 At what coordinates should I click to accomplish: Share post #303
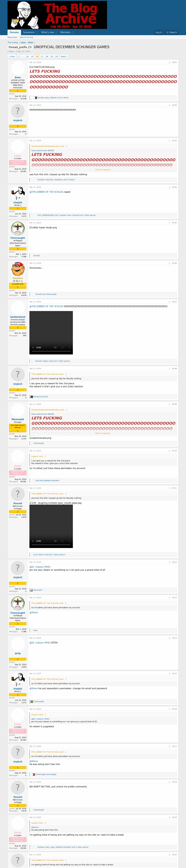[169, 140]
